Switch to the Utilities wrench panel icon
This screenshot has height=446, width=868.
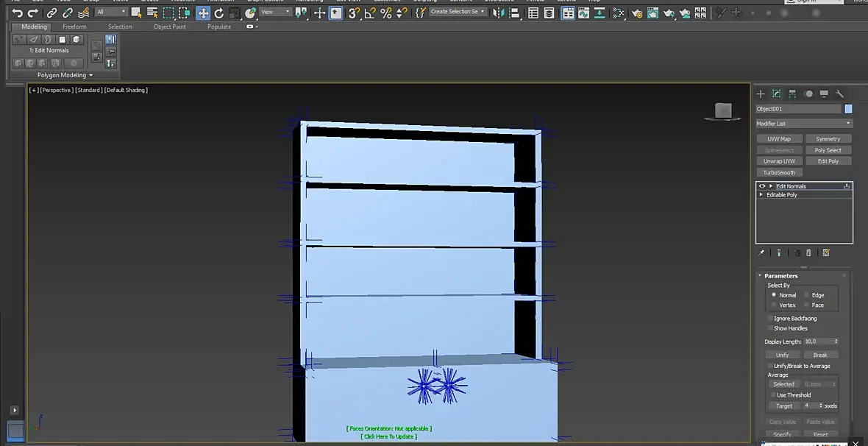click(x=840, y=93)
